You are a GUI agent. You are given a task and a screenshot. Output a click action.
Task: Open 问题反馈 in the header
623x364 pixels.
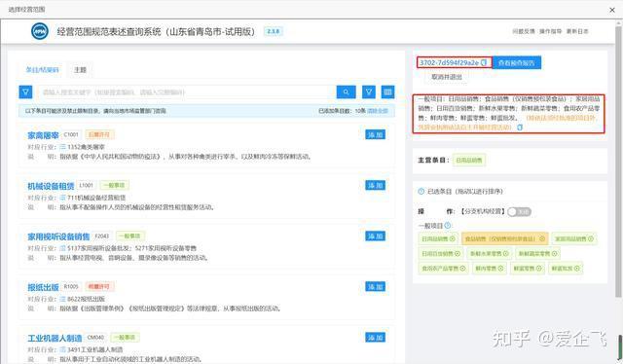[524, 31]
